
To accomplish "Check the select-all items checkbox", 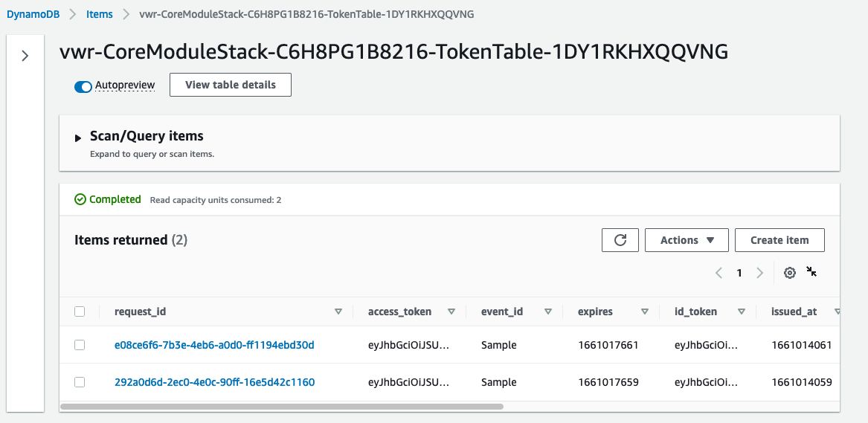I will (80, 311).
